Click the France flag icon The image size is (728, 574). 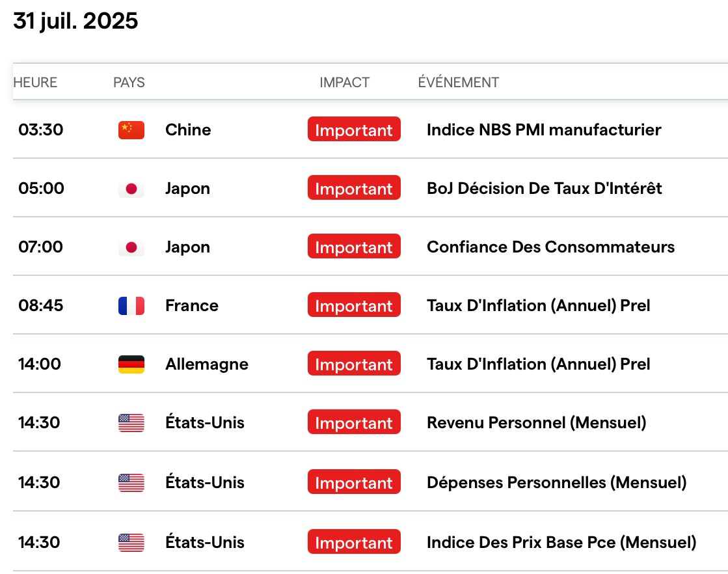(x=131, y=306)
